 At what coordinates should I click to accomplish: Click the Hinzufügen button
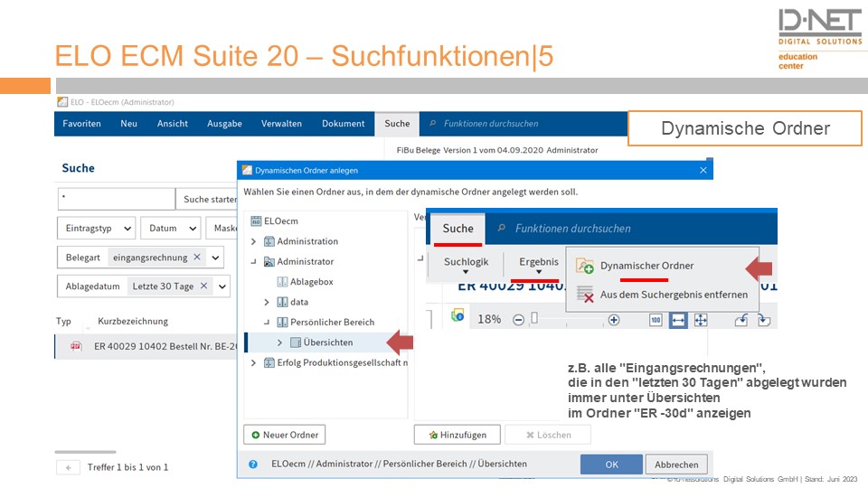click(x=458, y=435)
